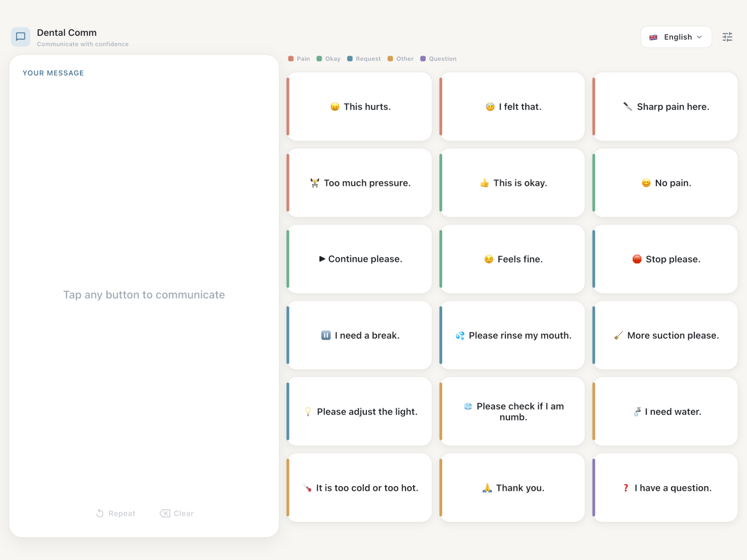Click the Okay legend label
The width and height of the screenshot is (747, 560).
(x=333, y=59)
